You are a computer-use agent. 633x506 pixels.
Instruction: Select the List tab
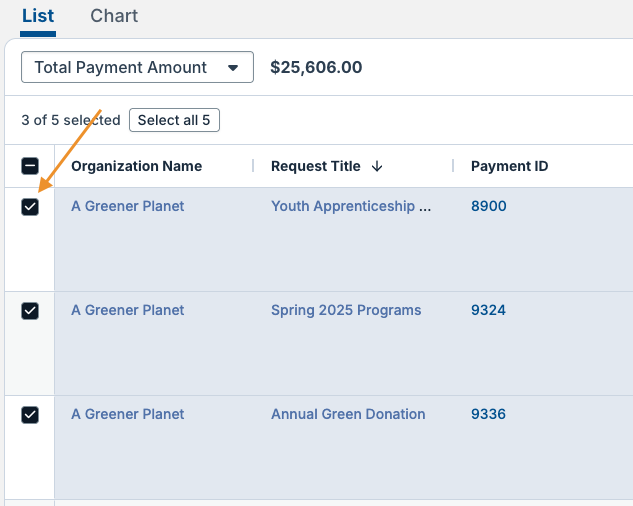coord(38,16)
